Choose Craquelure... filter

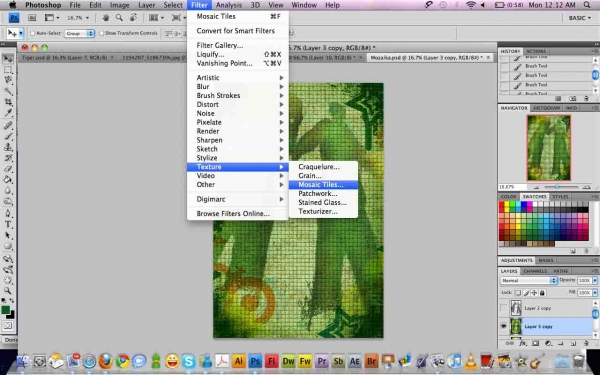(x=323, y=167)
